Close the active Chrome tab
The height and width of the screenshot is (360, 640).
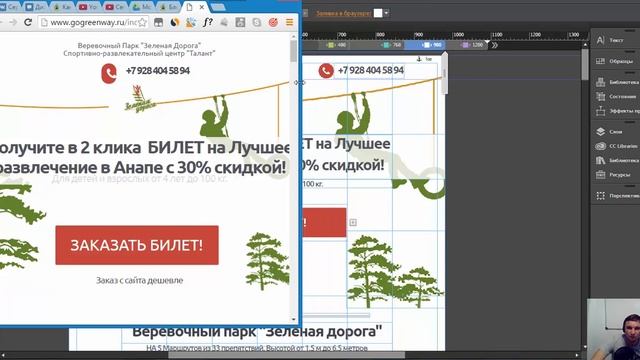point(202,7)
